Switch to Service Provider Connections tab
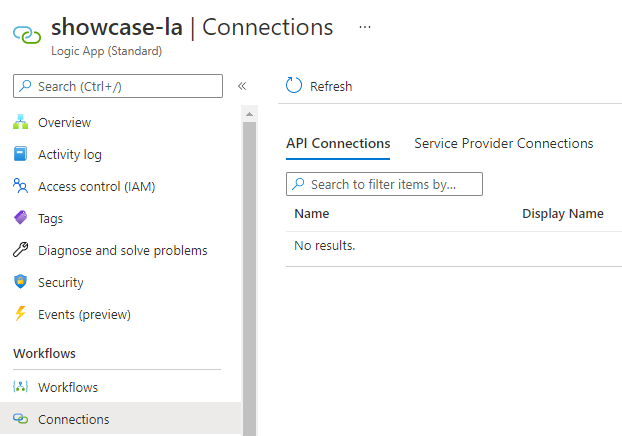The width and height of the screenshot is (622, 436). coord(504,143)
